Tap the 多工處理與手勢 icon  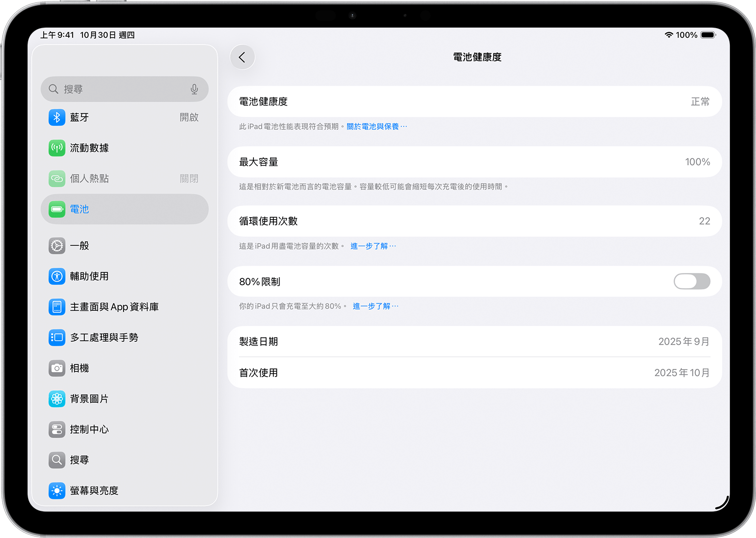pos(57,337)
